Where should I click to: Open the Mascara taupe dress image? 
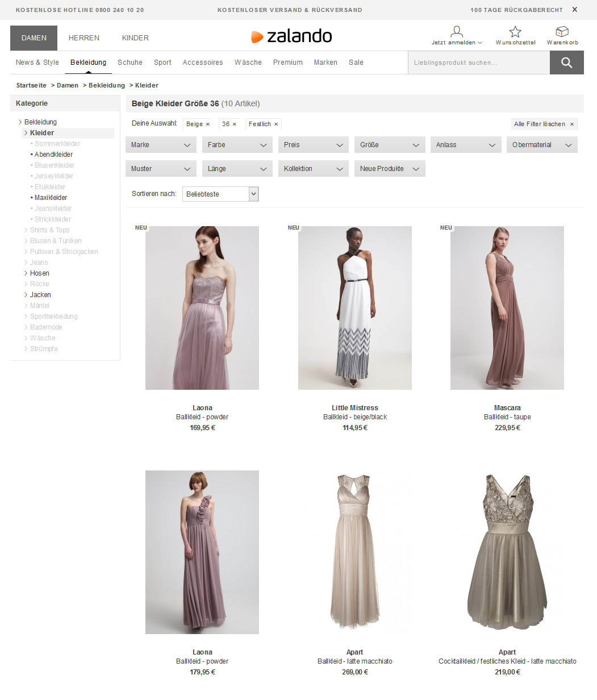click(507, 308)
